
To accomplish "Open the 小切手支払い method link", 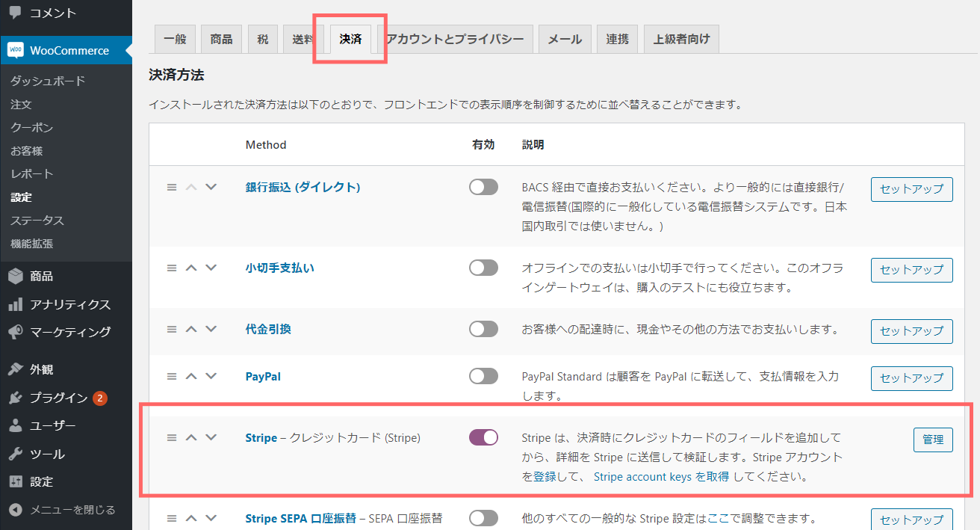I will pos(280,268).
